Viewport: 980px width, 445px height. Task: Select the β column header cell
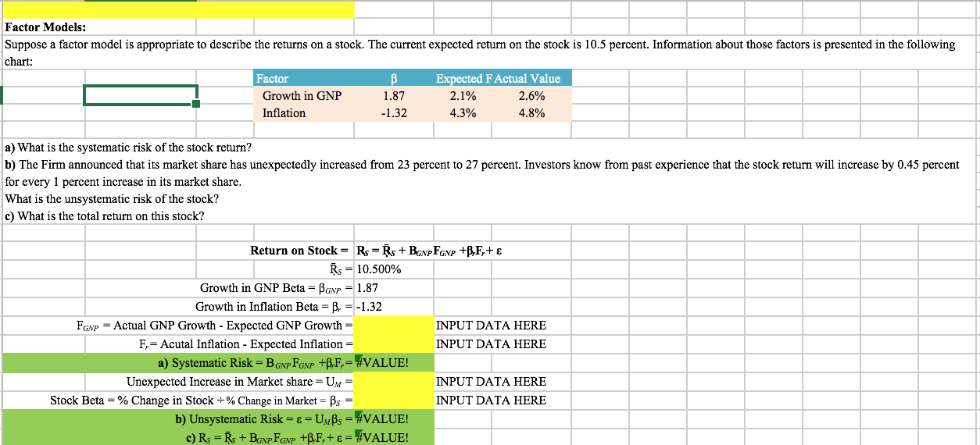395,78
